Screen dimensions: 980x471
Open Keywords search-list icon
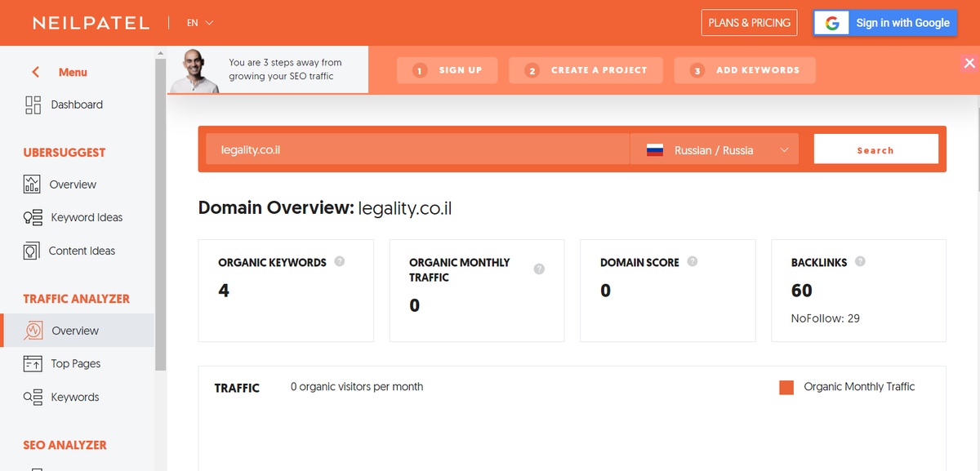(x=33, y=397)
